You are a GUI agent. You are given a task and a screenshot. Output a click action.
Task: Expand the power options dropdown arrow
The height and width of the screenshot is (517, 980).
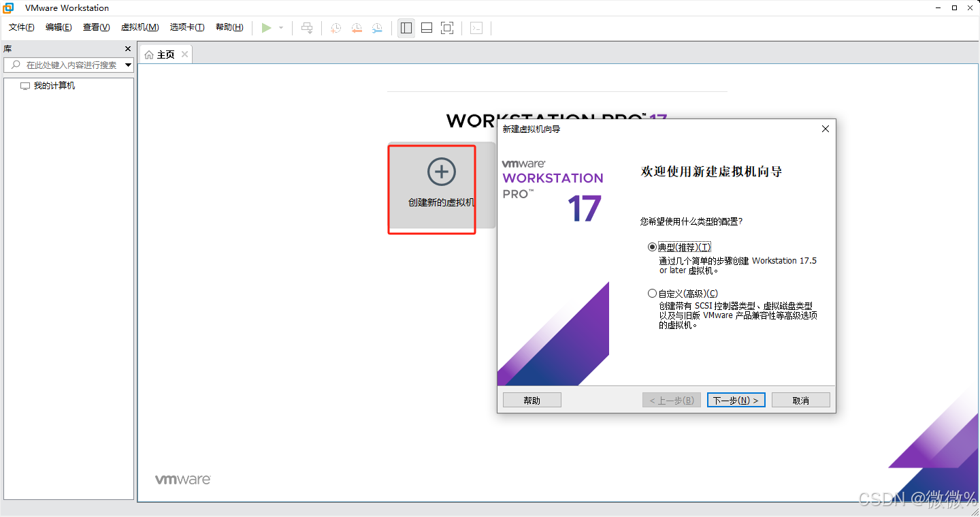tap(281, 28)
